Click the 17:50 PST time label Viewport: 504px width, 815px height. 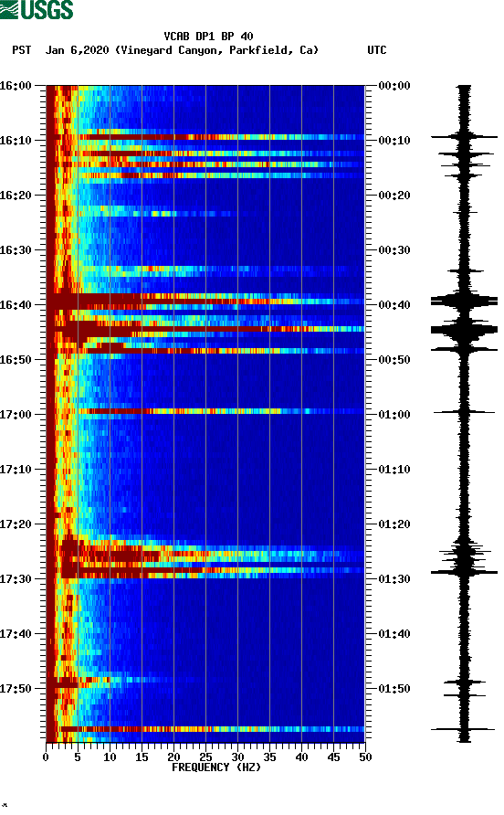[x=16, y=689]
